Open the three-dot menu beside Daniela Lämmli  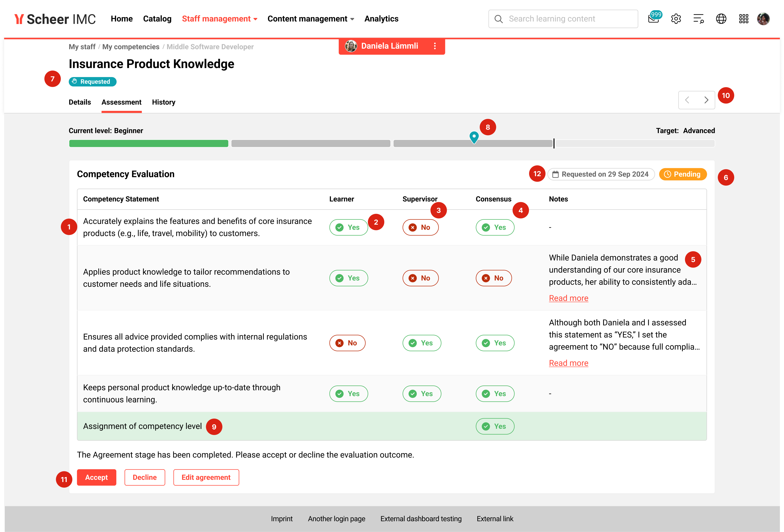coord(435,46)
